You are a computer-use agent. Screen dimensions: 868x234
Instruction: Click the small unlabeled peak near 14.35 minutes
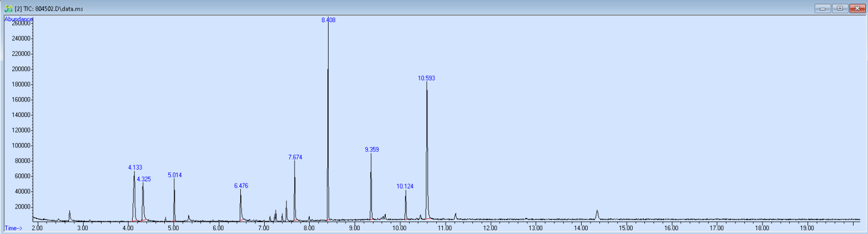pos(597,214)
